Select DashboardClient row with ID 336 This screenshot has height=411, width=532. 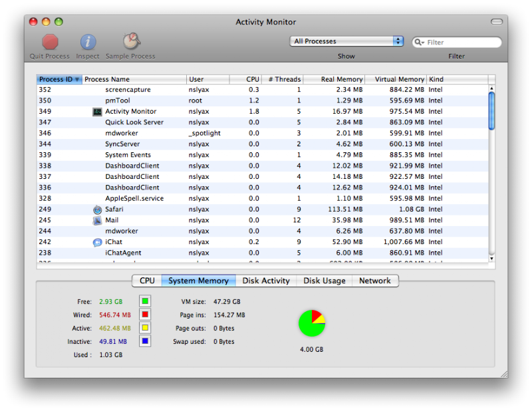[x=263, y=188]
